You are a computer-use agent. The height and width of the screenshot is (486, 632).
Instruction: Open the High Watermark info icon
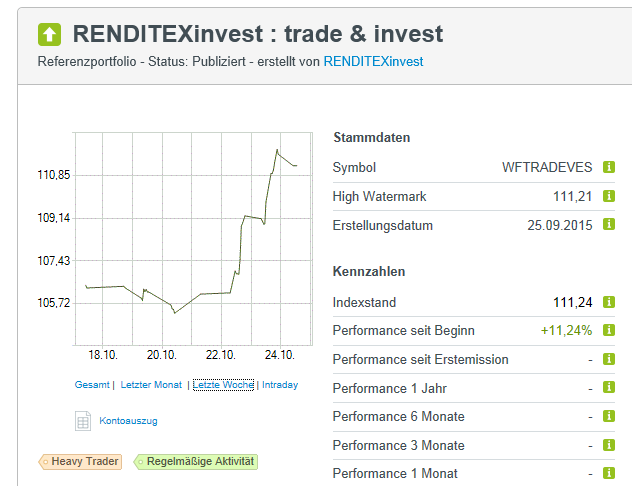pos(609,196)
